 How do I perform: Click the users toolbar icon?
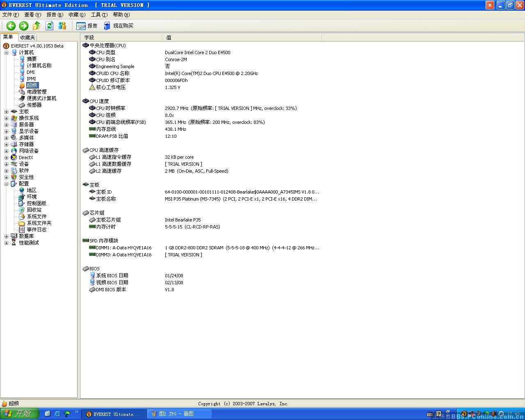click(x=62, y=26)
